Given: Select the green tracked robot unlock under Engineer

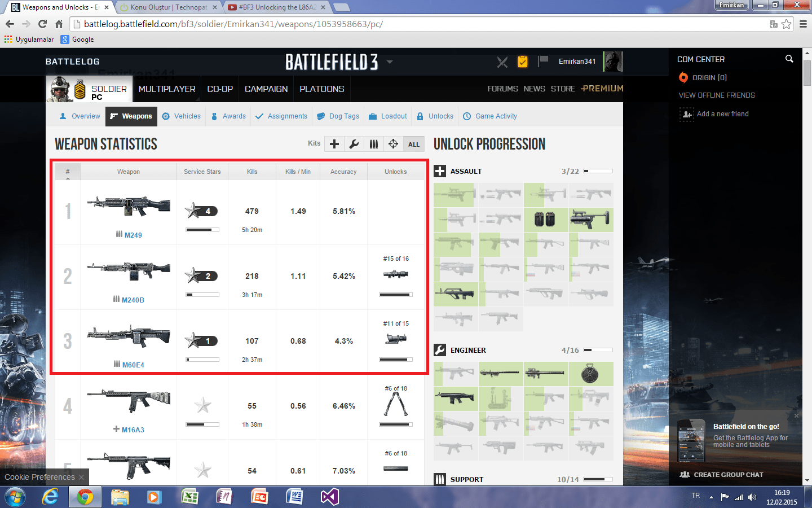Looking at the screenshot, I should pos(501,398).
